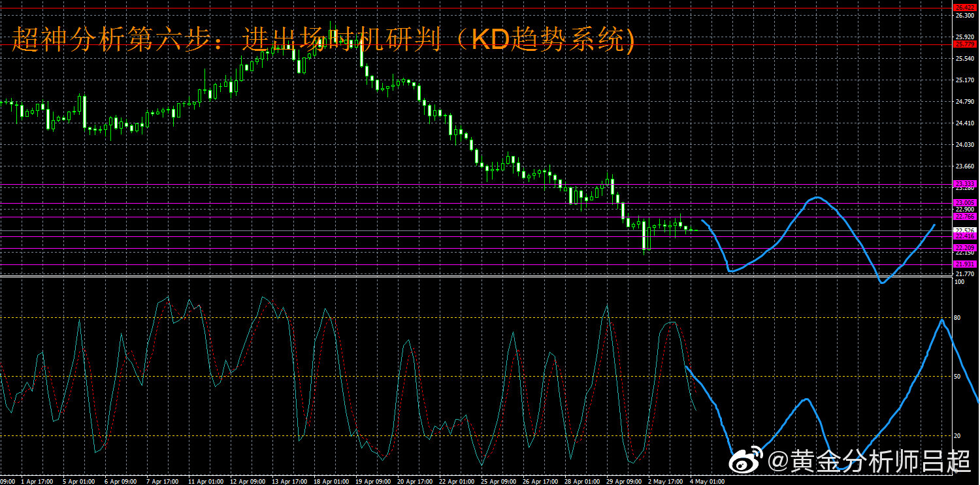The height and width of the screenshot is (485, 980).
Task: Select the magenta 22.416 price tag
Action: point(965,236)
